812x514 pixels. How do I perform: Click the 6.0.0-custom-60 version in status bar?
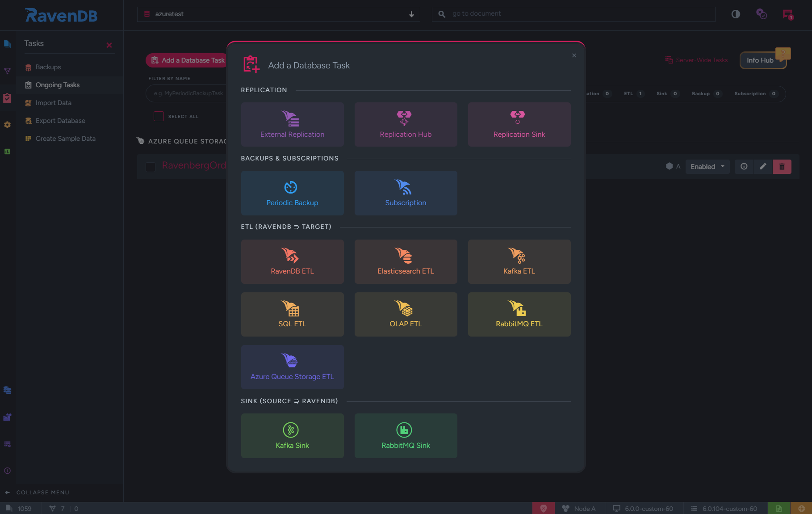(643, 509)
